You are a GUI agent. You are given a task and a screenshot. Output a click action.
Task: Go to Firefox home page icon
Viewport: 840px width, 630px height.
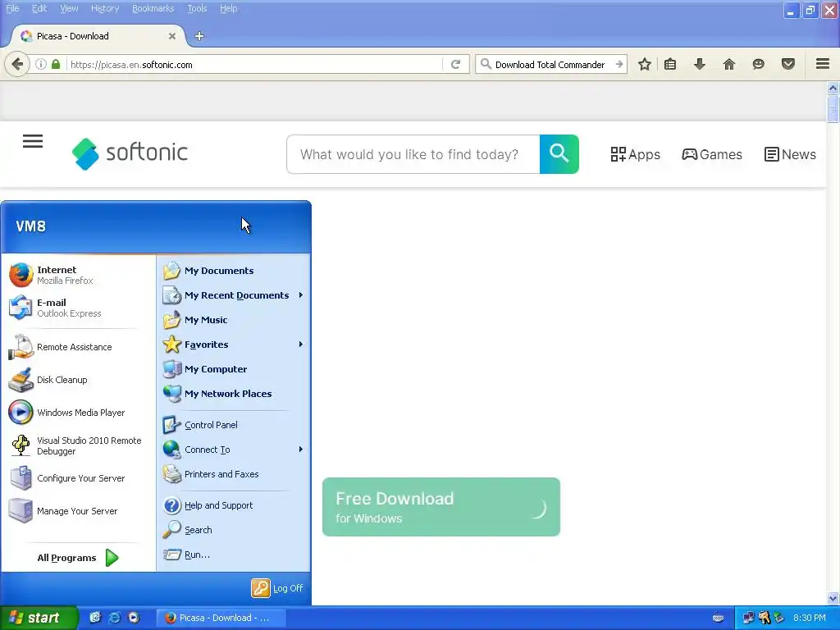point(729,64)
